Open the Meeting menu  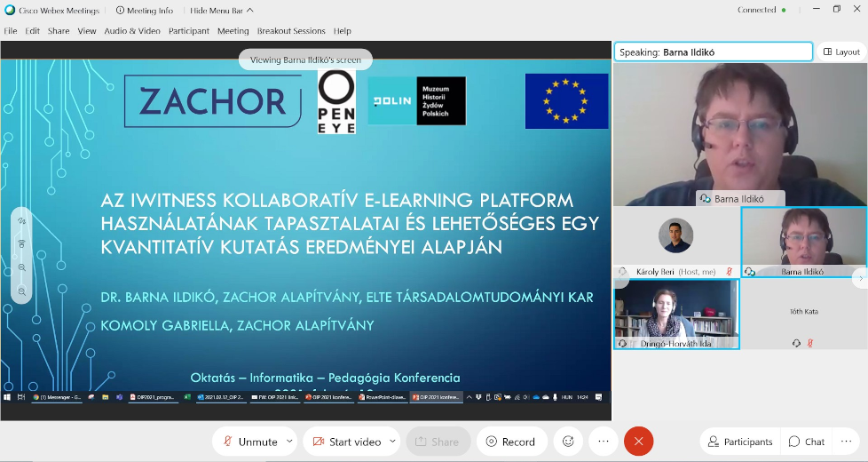click(233, 31)
